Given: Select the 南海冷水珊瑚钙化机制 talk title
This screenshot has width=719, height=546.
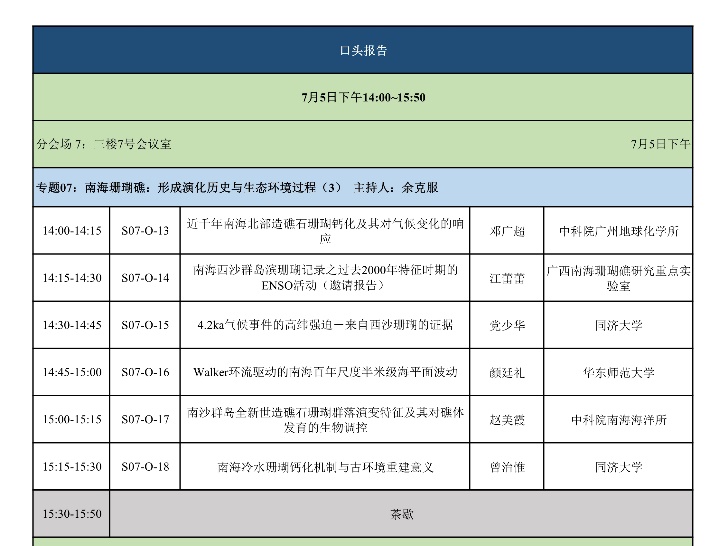Looking at the screenshot, I should pos(325,466).
